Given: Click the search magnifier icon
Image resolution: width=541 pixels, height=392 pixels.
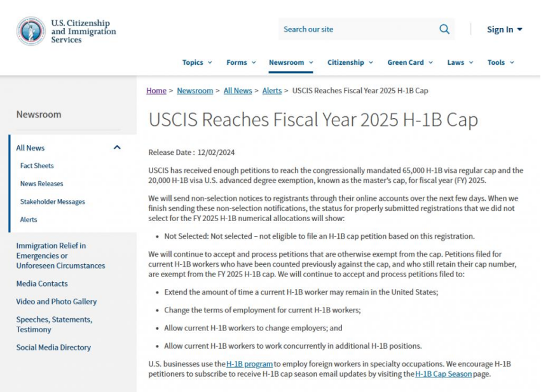Looking at the screenshot, I should 444,29.
